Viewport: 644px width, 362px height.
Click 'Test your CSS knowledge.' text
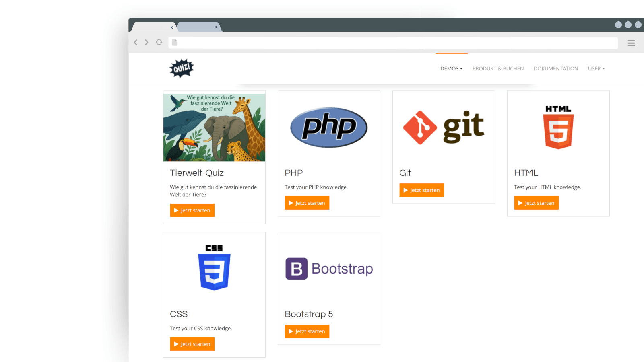click(201, 328)
